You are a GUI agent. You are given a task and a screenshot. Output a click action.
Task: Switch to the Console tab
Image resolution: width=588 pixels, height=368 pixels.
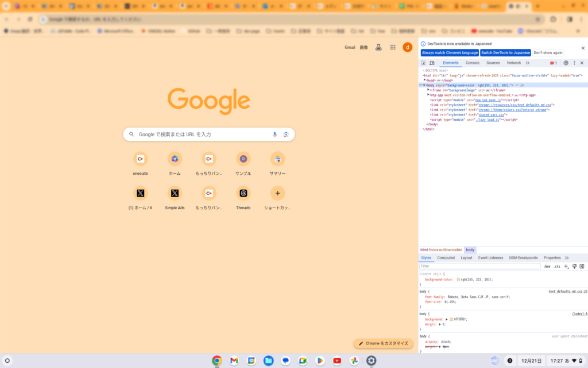473,63
